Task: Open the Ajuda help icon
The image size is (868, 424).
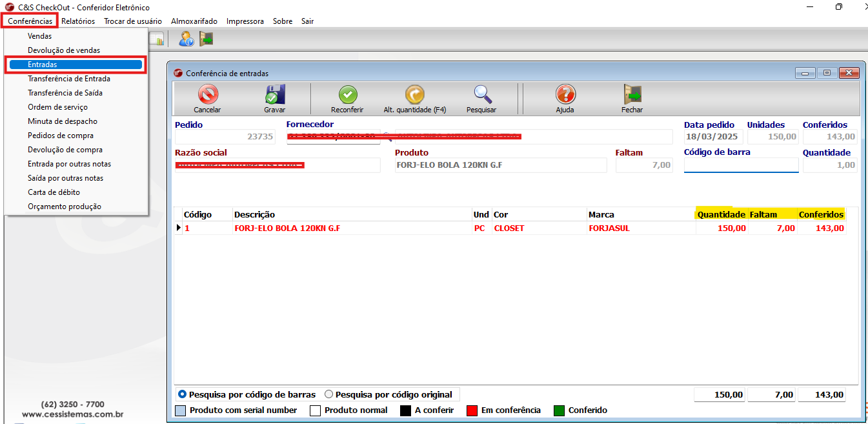Action: pos(565,96)
